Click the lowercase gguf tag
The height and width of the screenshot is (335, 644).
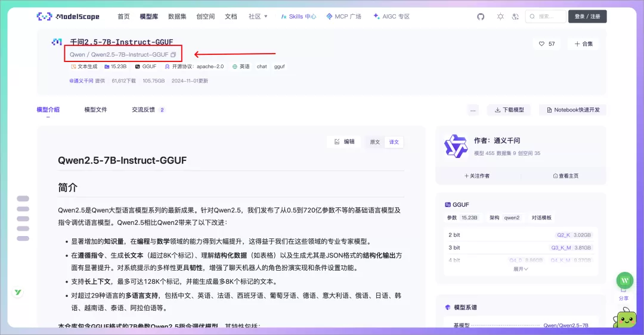click(x=279, y=67)
